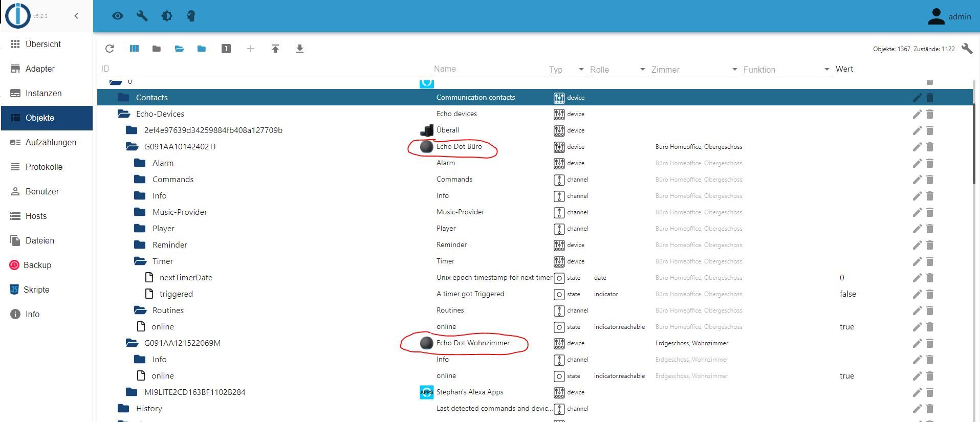Screen dimensions: 980x422
Task: Open the Funktion filter dropdown
Action: pos(826,70)
